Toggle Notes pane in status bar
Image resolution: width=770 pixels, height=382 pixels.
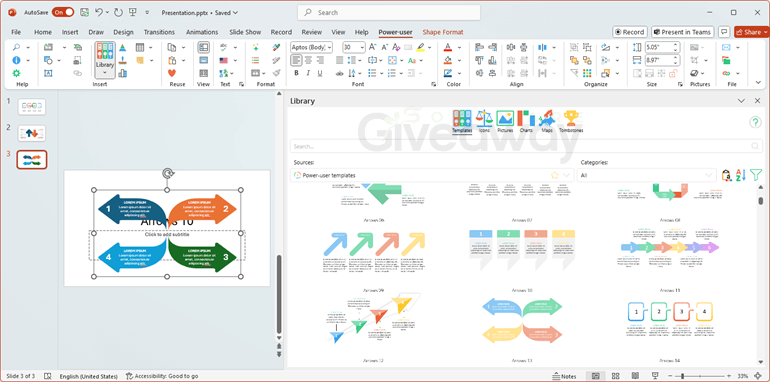[x=564, y=376]
